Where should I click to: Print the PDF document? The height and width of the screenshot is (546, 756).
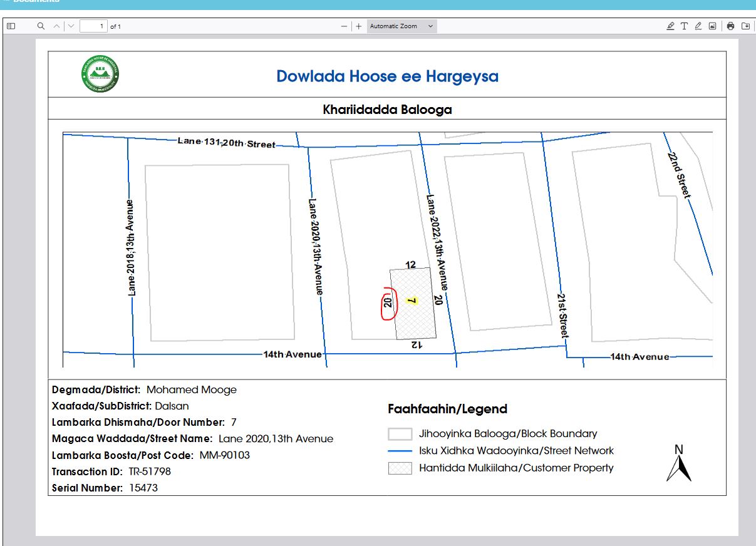(x=730, y=26)
